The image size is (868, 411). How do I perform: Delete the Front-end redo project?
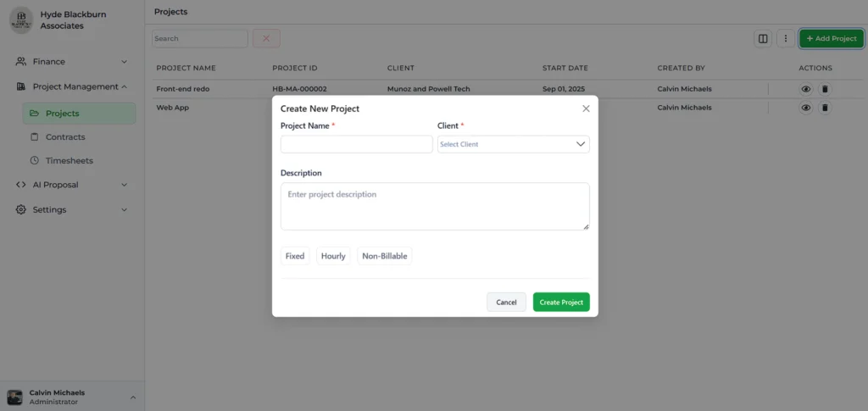coord(825,88)
